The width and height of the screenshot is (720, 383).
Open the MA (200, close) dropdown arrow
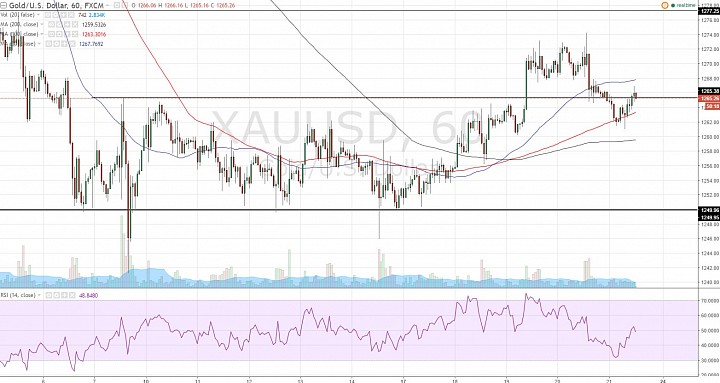pos(42,24)
